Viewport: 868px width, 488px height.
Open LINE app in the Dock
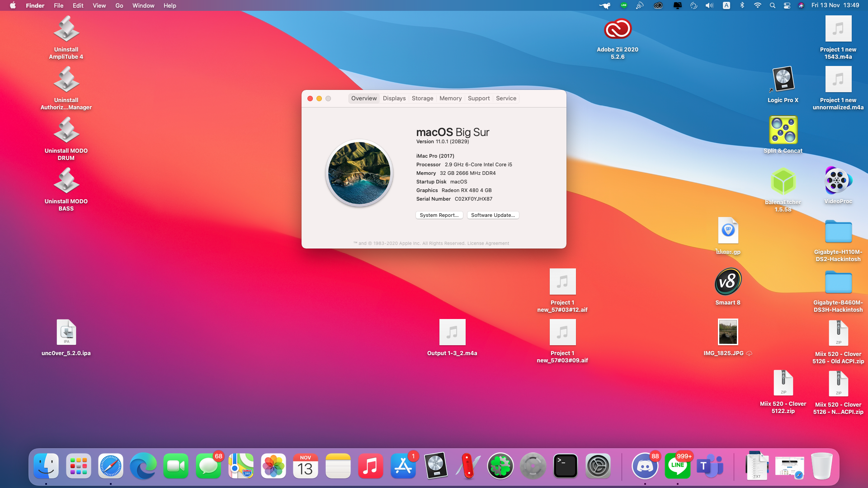(x=678, y=466)
